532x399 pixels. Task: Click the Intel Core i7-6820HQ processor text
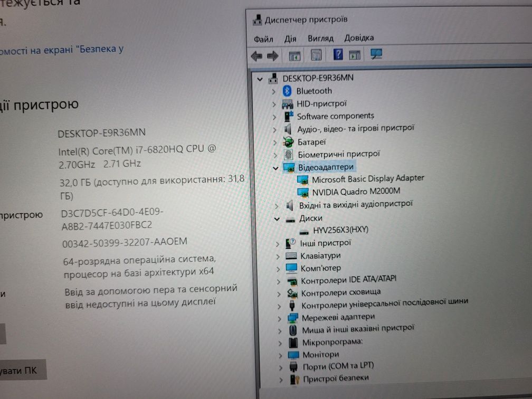point(137,157)
